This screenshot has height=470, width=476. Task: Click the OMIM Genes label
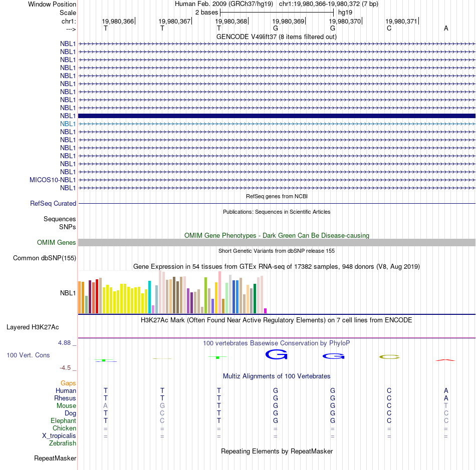pyautogui.click(x=56, y=242)
